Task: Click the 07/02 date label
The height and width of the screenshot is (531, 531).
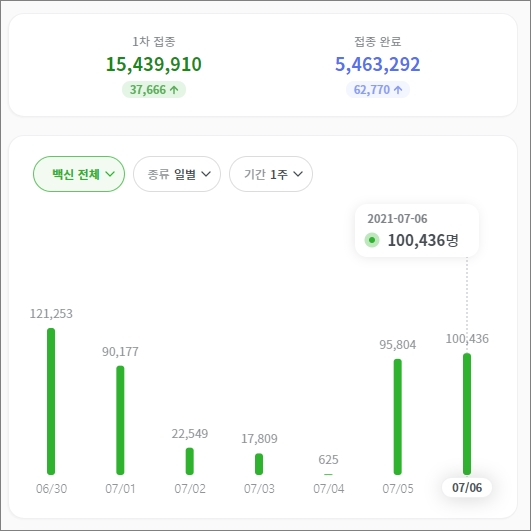Action: click(190, 489)
